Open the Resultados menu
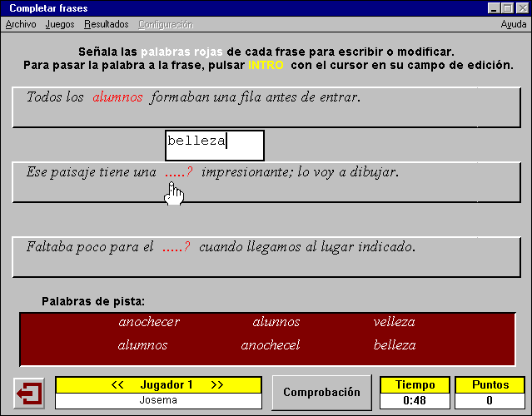Viewport: 532px width, 416px height. pos(107,25)
